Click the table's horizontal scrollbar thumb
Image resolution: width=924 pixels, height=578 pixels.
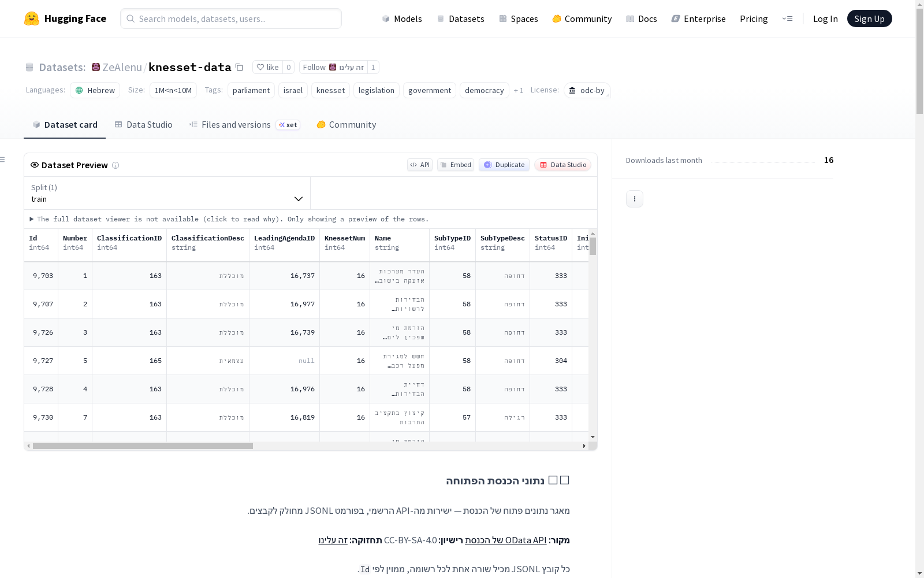[143, 446]
